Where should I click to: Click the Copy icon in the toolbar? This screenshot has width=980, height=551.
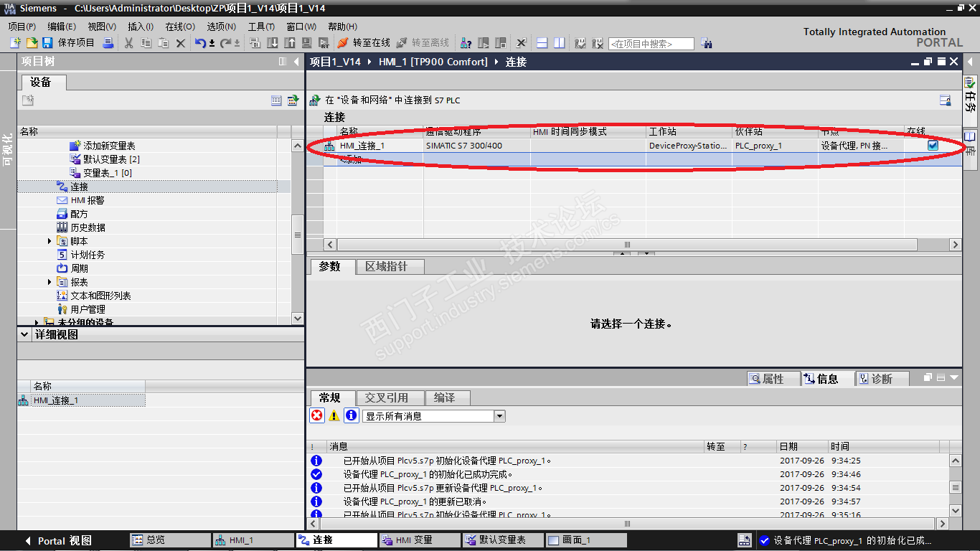[x=146, y=43]
